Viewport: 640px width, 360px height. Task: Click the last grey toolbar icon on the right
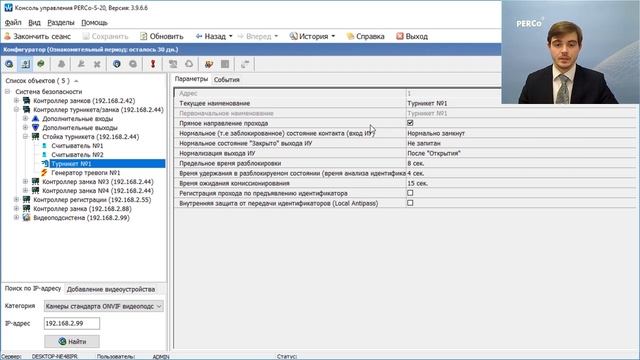click(x=245, y=64)
